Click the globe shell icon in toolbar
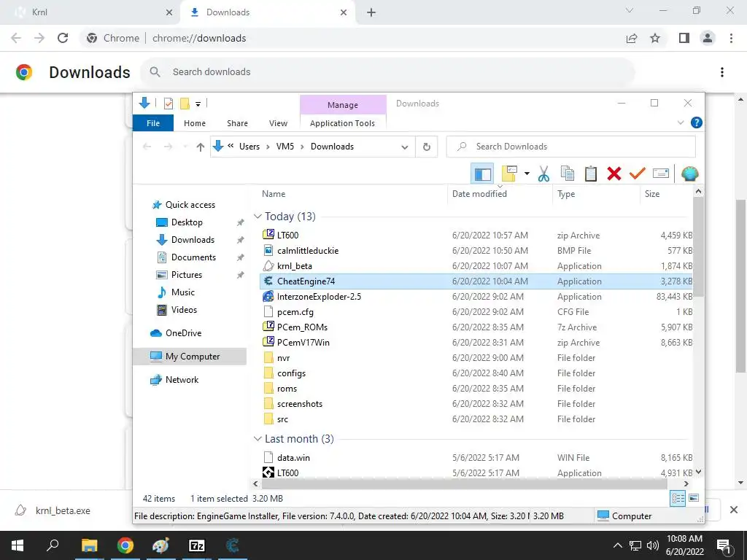The image size is (747, 560). 689,174
